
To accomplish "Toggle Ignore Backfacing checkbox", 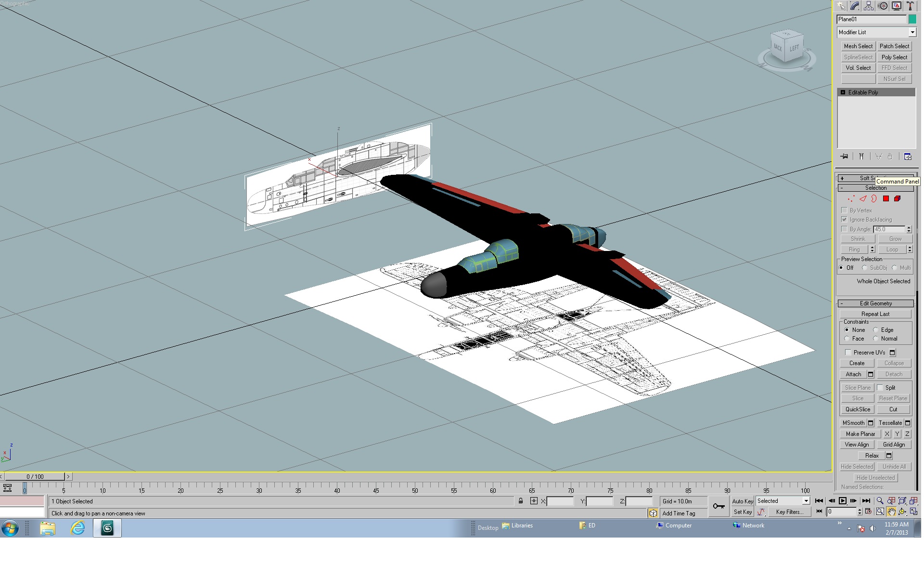I will [844, 219].
